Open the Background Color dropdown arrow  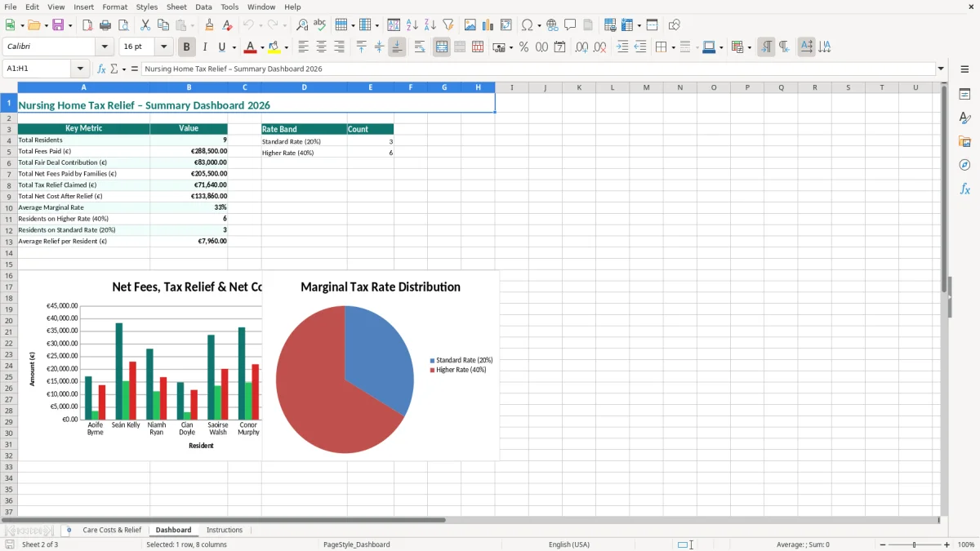tap(286, 47)
